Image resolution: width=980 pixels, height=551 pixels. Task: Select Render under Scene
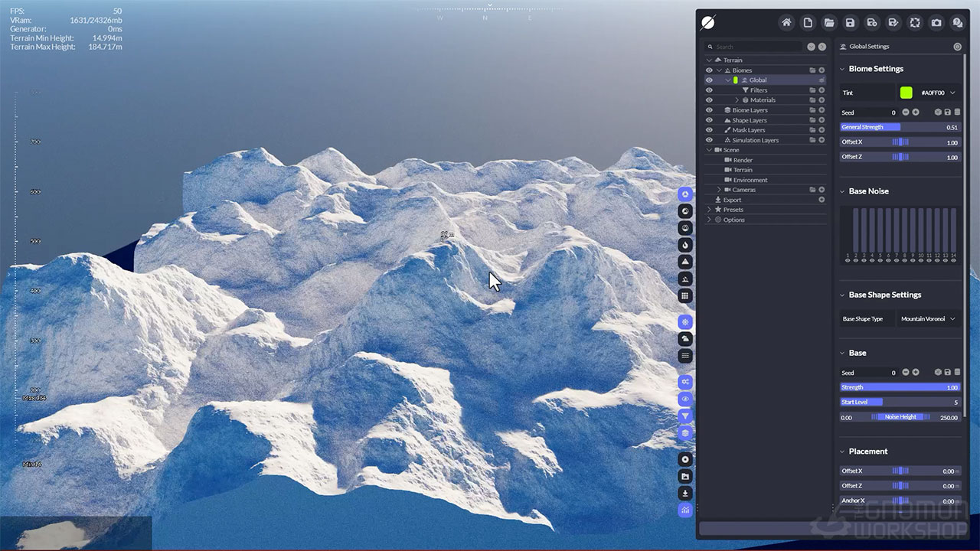(x=743, y=160)
